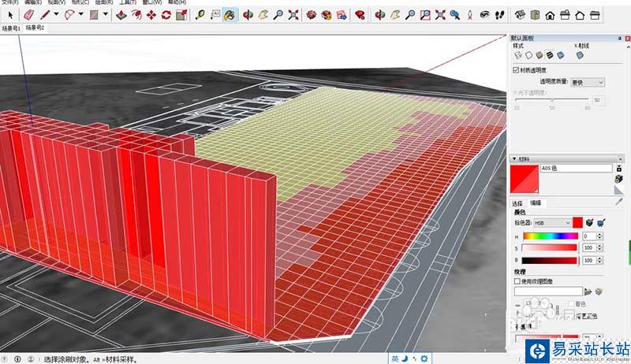Switch to Iso view
This screenshot has width=631, height=364.
point(520,15)
